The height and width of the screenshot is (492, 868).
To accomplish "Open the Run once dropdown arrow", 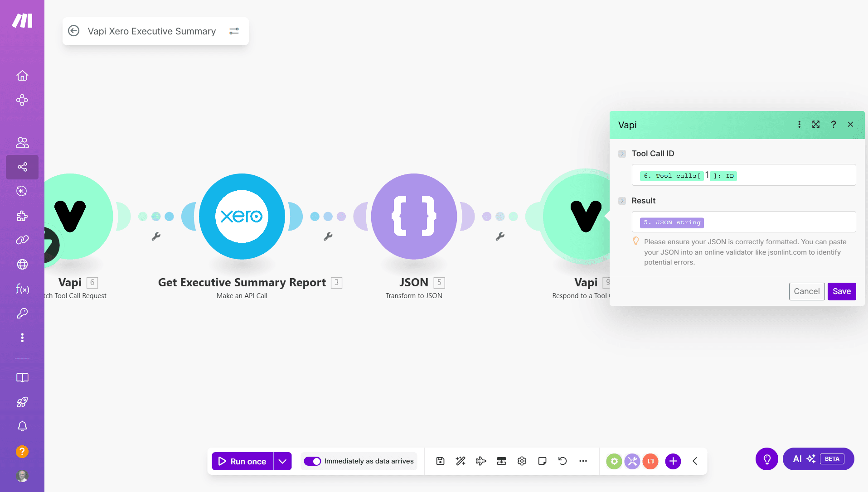I will point(282,461).
